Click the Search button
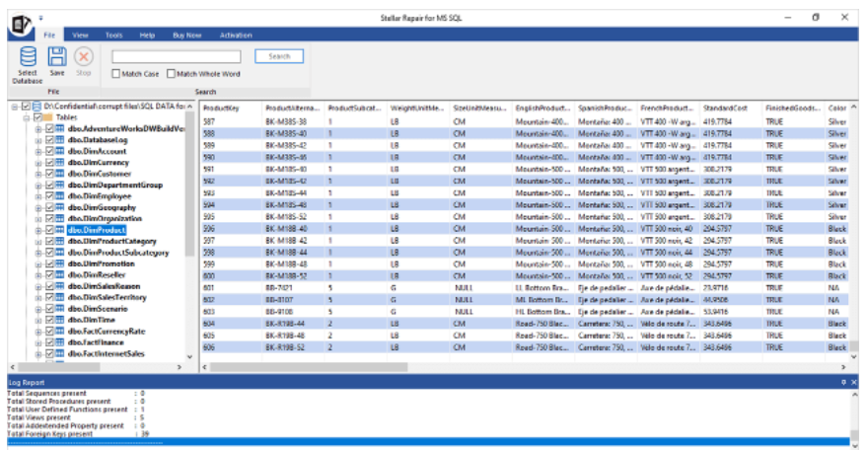 point(279,56)
